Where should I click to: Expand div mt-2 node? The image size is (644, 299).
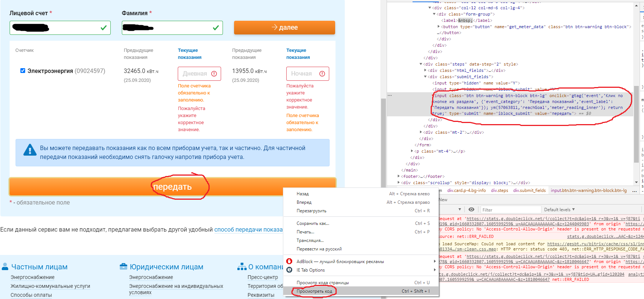421,132
